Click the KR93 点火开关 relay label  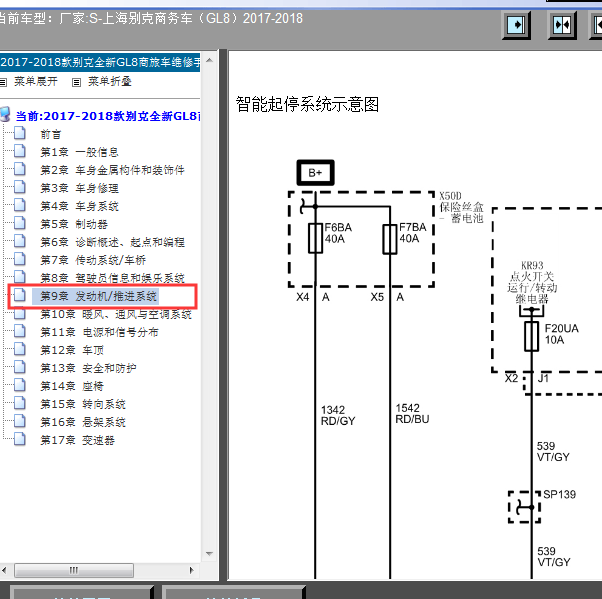[x=532, y=282]
